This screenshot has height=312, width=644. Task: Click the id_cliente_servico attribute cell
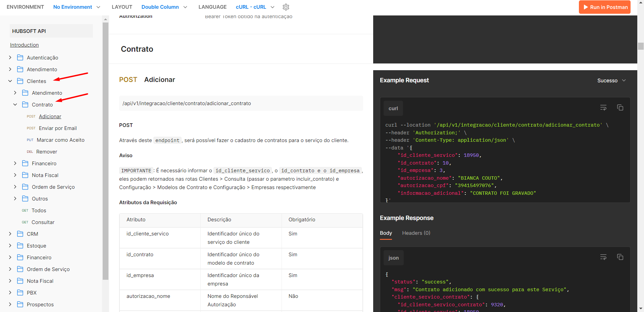160,238
